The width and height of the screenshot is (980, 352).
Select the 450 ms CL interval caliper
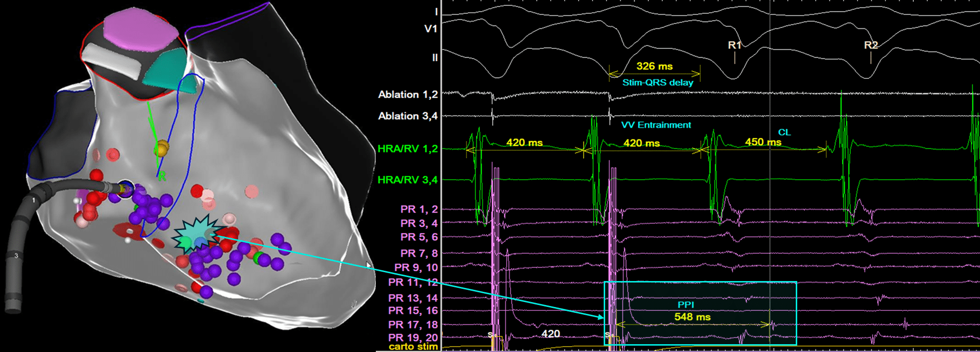point(763,142)
